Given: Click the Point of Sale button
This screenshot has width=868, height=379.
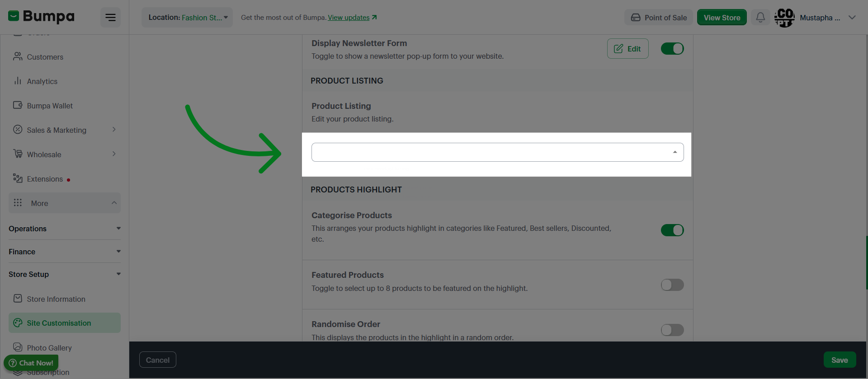Looking at the screenshot, I should coord(659,18).
